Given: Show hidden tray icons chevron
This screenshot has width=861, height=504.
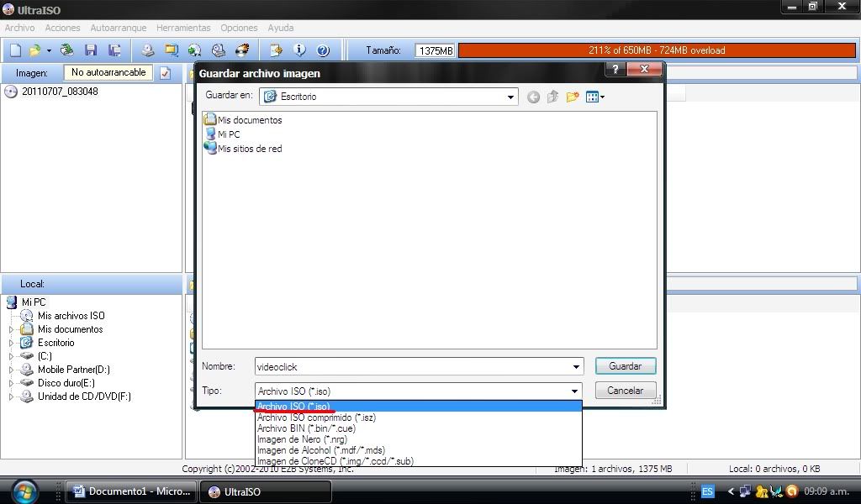Looking at the screenshot, I should click(x=731, y=491).
